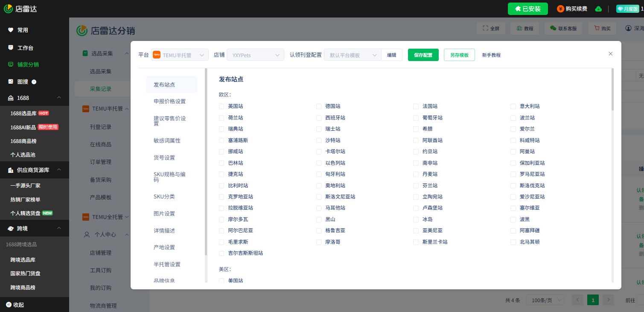Click 联系客服 WeChat button
Image resolution: width=644 pixels, height=312 pixels.
(x=563, y=29)
